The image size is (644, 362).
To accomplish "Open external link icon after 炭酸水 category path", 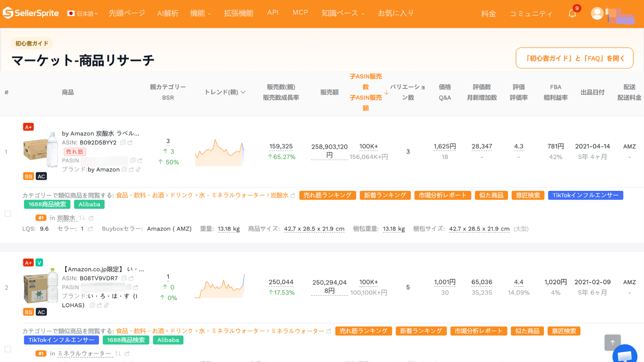I will (x=293, y=195).
